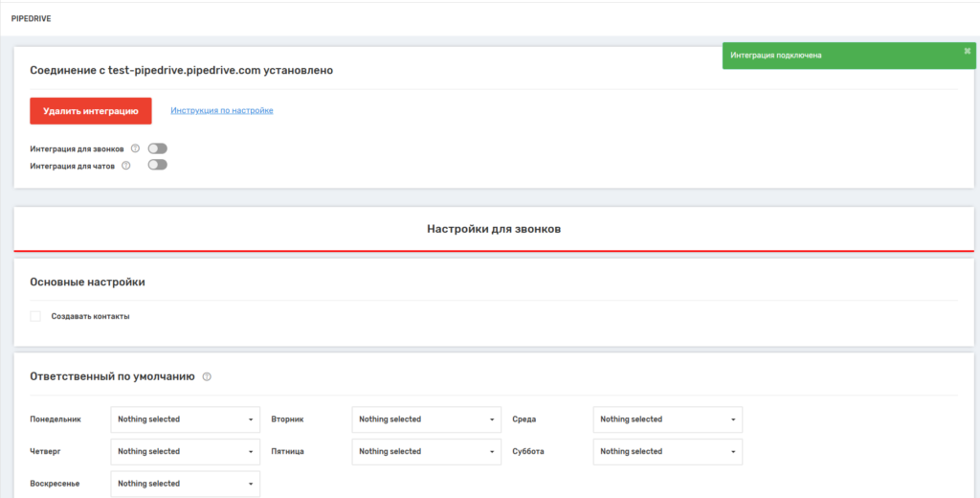Image resolution: width=980 pixels, height=498 pixels.
Task: Click the Настройки для звонков section header
Action: pyautogui.click(x=494, y=230)
